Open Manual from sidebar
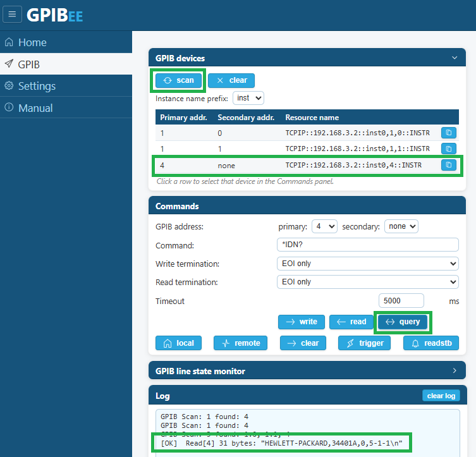This screenshot has width=476, height=457. [66, 107]
